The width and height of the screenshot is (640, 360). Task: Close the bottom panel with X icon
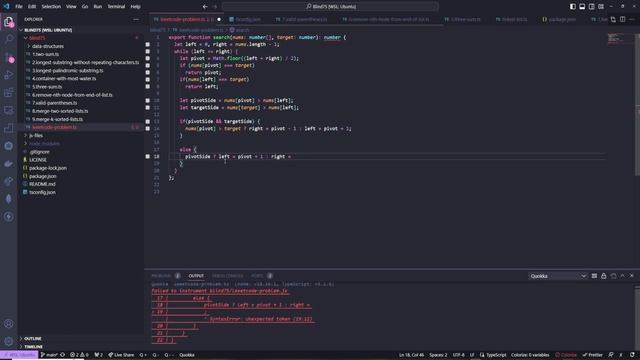click(632, 276)
